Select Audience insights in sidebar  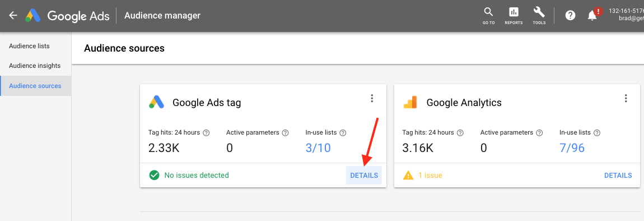[36, 66]
